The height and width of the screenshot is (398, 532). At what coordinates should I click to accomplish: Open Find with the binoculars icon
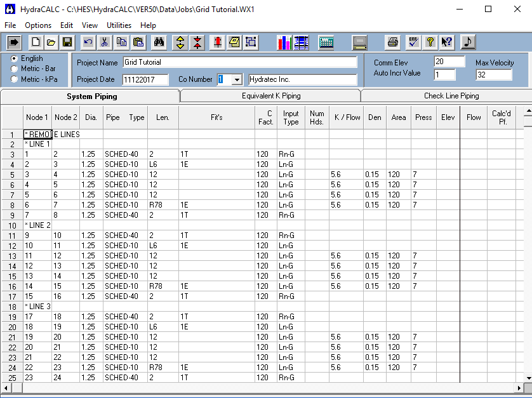click(159, 42)
